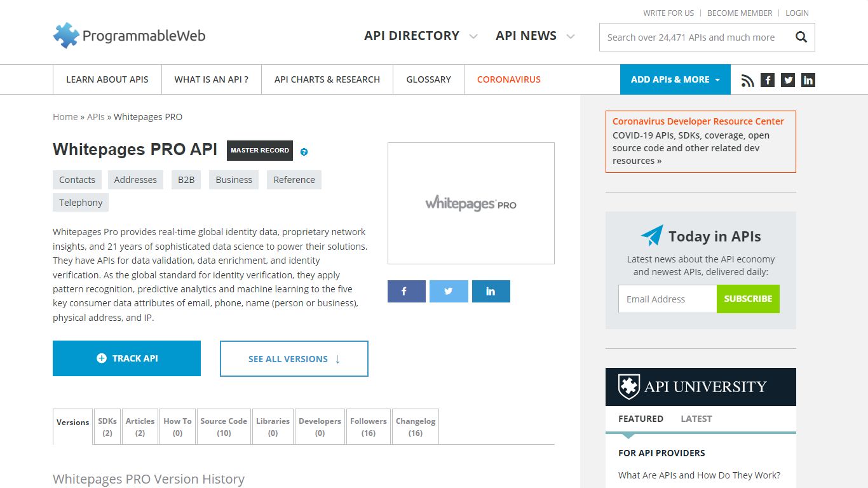Viewport: 868px width, 488px height.
Task: Open the What Is An API? menu item
Action: (212, 79)
